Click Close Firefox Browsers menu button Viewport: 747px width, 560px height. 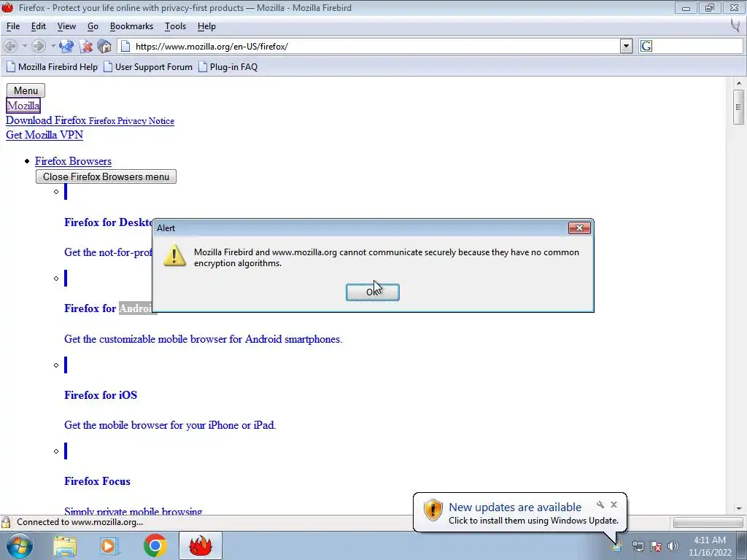pyautogui.click(x=106, y=176)
